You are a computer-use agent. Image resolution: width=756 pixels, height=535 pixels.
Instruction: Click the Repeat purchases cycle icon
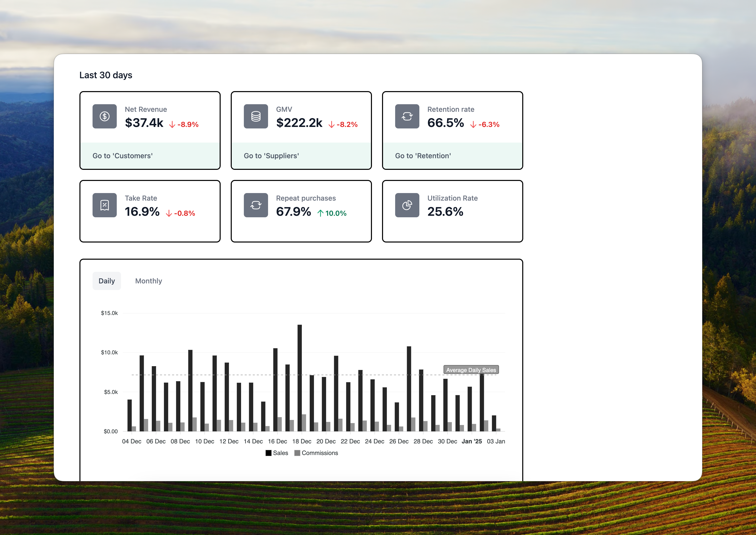click(255, 205)
